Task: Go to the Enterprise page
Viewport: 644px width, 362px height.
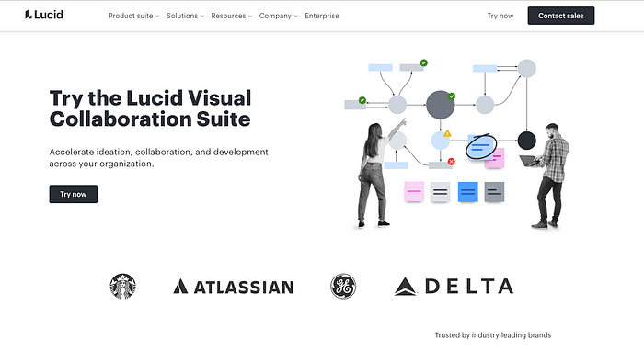Action: pos(322,16)
